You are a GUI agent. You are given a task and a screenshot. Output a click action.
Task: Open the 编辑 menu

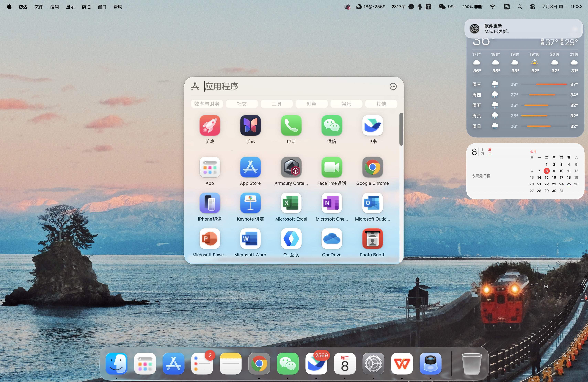pos(54,7)
